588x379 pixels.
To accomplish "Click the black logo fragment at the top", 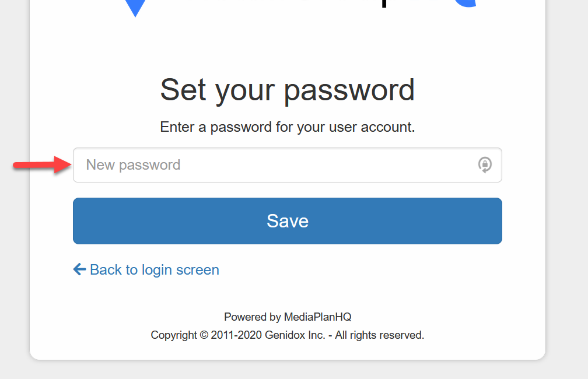I will (x=383, y=3).
